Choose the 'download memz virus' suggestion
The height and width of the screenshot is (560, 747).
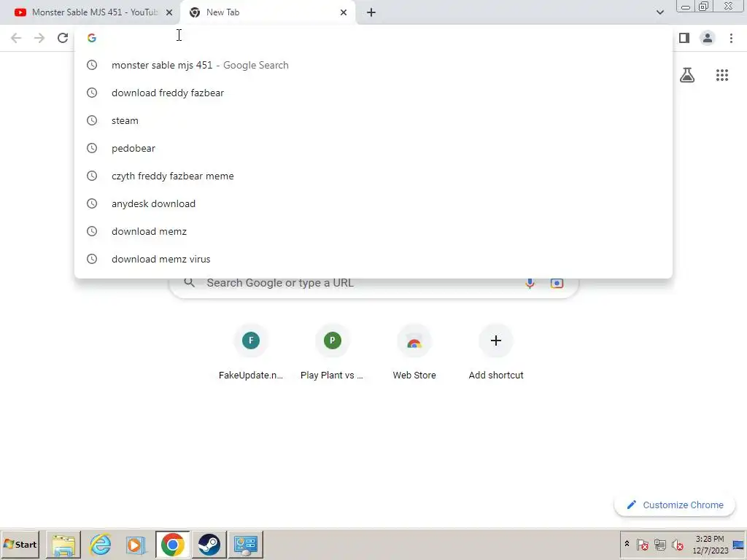click(373, 259)
